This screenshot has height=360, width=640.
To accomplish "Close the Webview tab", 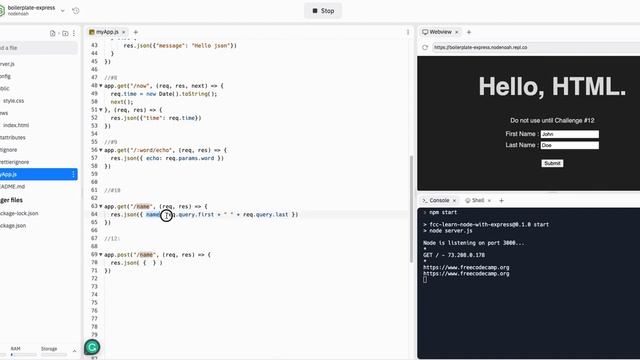I will 457,32.
